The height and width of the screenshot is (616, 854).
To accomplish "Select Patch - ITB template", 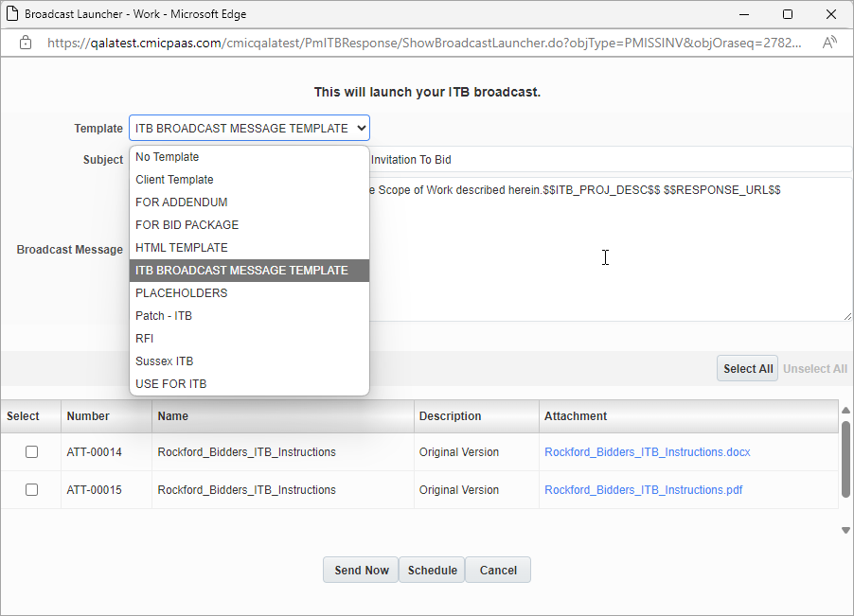I will (249, 316).
